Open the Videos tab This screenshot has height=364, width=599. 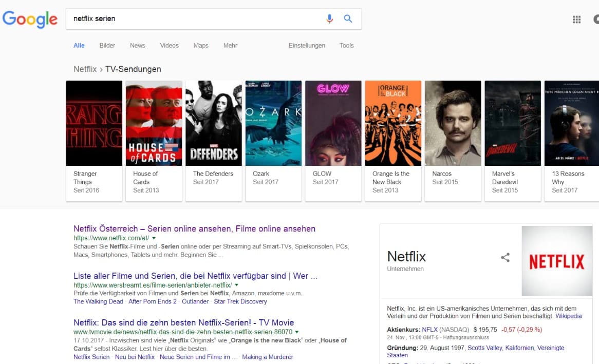tap(169, 46)
